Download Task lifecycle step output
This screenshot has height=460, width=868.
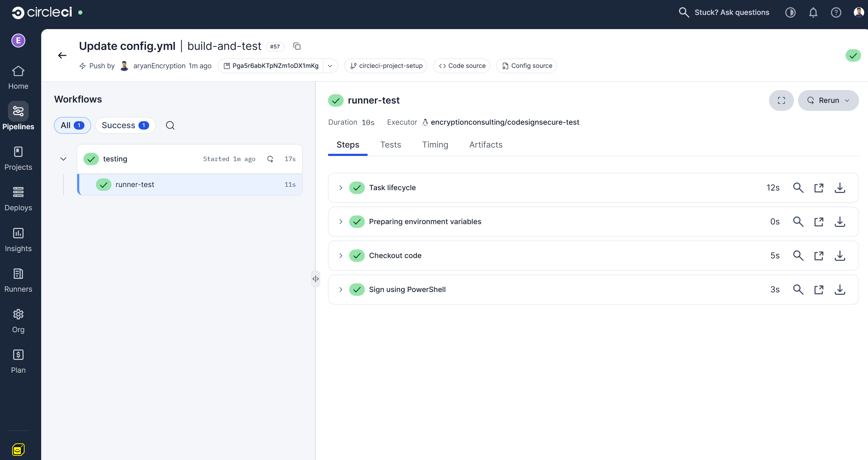(840, 188)
